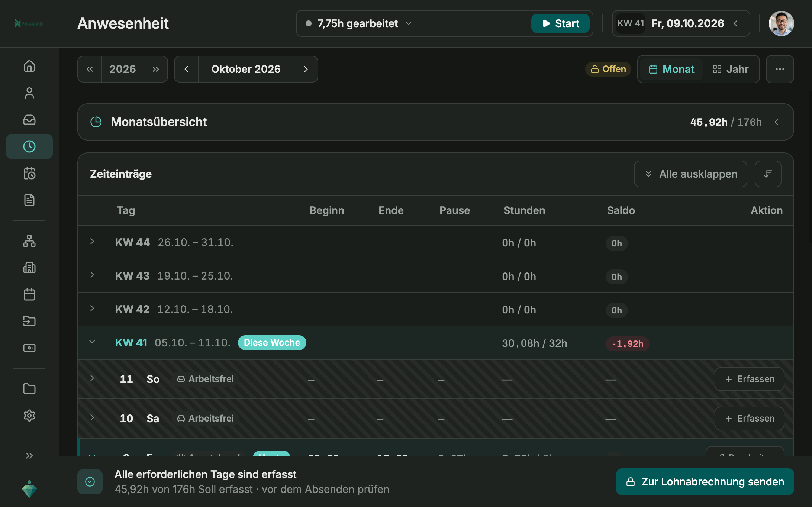Open the person profile sidebar icon
The height and width of the screenshot is (507, 812).
pyautogui.click(x=29, y=93)
